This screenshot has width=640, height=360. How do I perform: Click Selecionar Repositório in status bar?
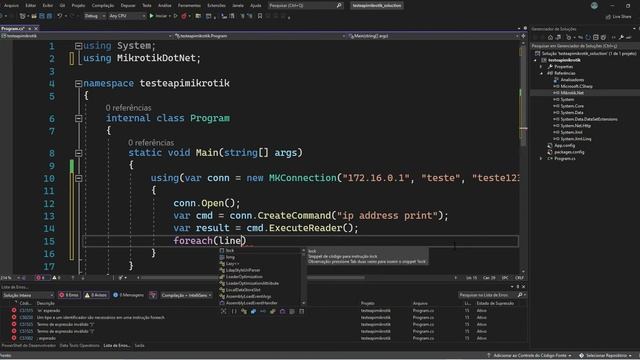(606, 356)
